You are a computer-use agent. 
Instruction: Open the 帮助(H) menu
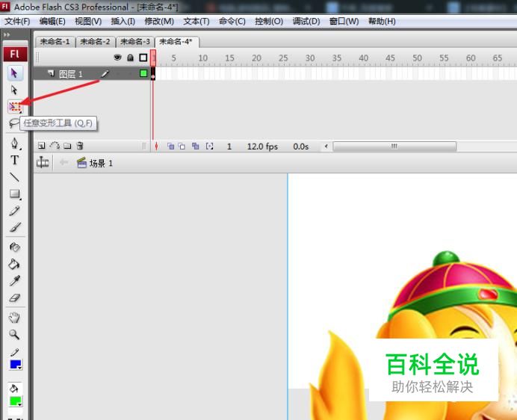pos(382,22)
